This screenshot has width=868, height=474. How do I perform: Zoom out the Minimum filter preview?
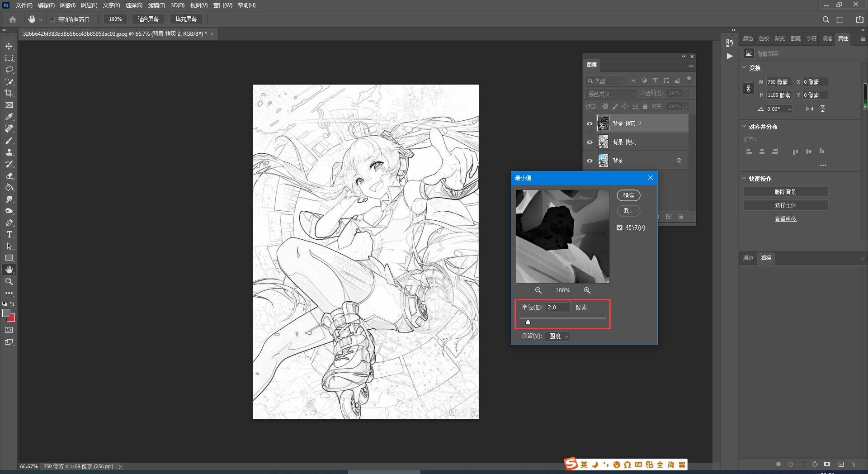pyautogui.click(x=538, y=290)
